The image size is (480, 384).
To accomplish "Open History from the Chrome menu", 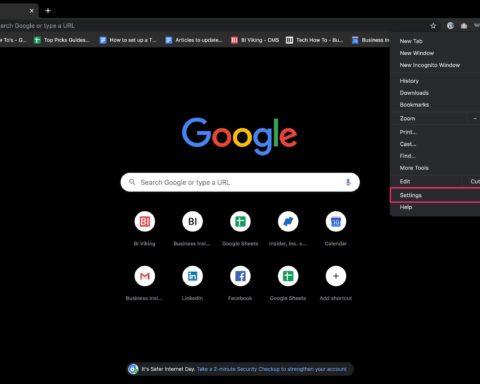I will [x=435, y=81].
